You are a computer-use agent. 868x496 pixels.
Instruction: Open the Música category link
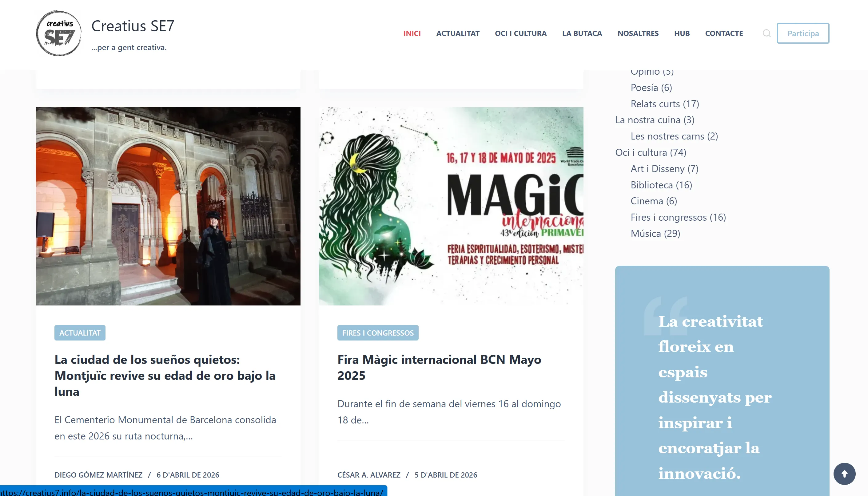(645, 233)
